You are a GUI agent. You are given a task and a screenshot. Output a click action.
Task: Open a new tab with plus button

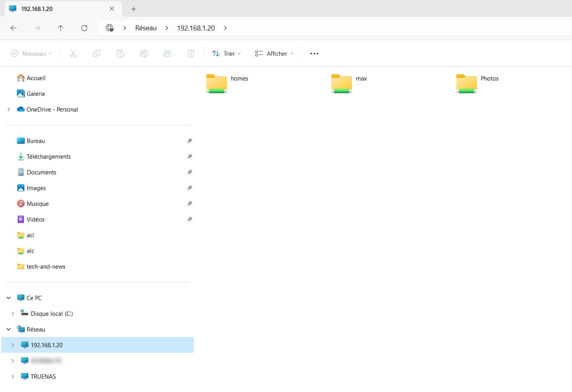tap(134, 9)
